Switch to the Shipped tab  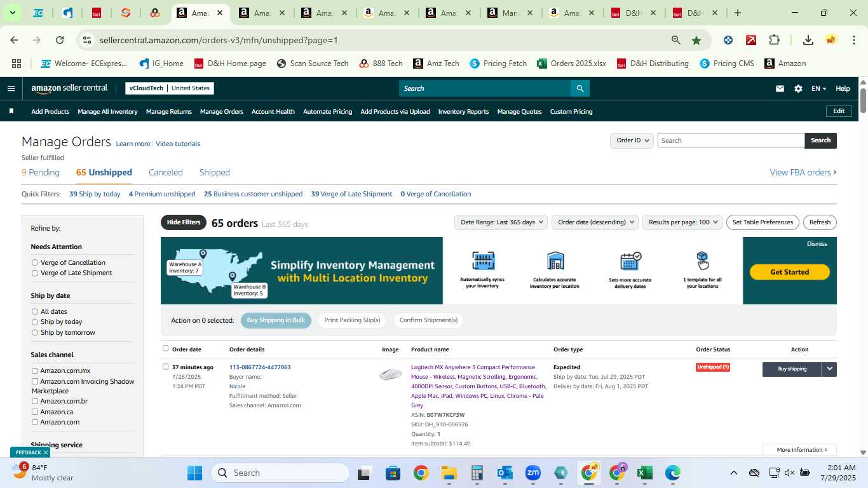coord(215,172)
